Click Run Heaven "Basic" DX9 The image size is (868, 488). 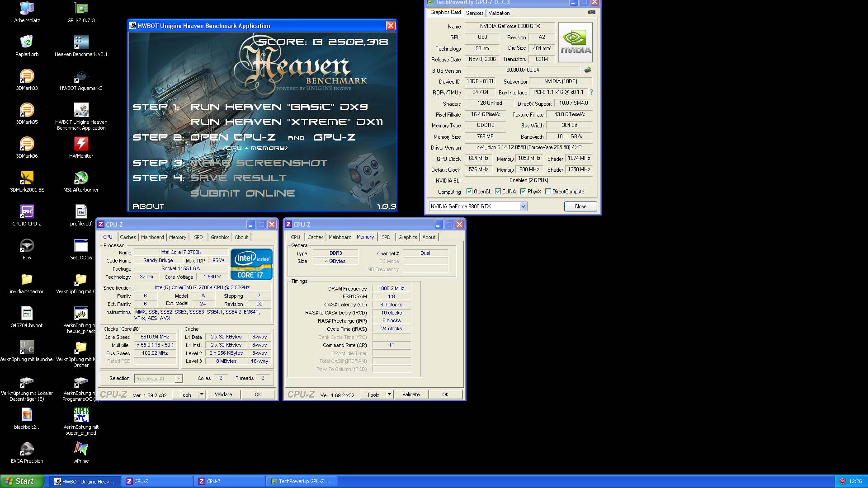point(279,107)
